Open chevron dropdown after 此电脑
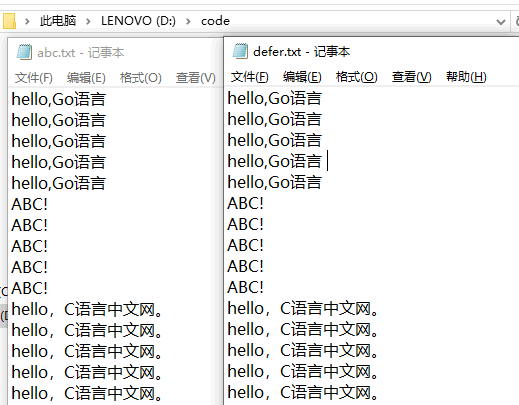 (88, 22)
